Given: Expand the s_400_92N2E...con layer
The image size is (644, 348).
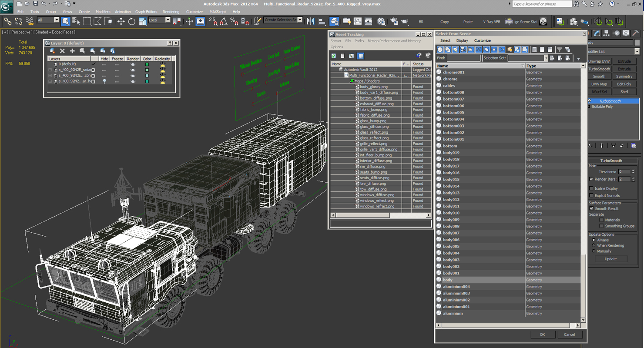Looking at the screenshot, I should 50,75.
